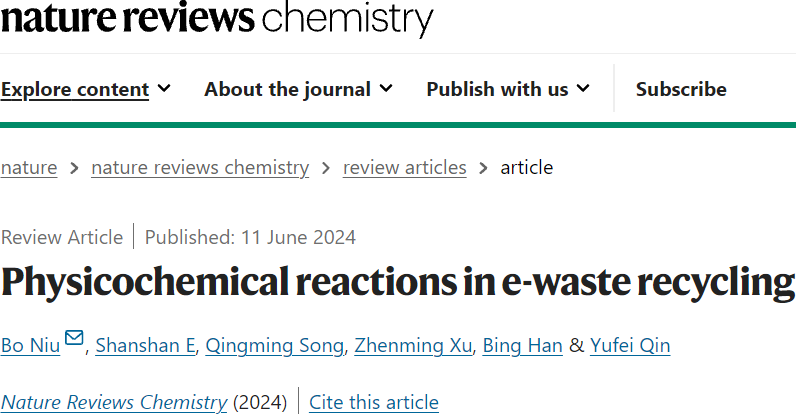
Task: Click Bing Han author name
Action: (x=522, y=345)
